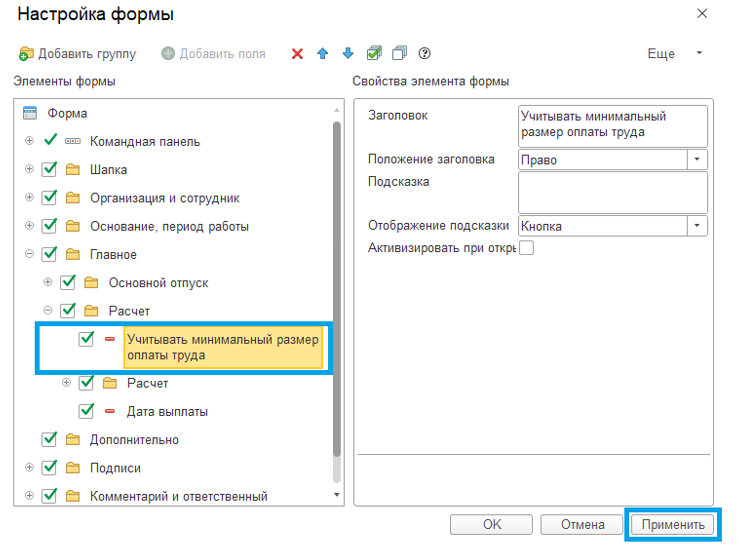This screenshot has width=739, height=553.
Task: Expand the Основной отпуск group
Action: [48, 282]
